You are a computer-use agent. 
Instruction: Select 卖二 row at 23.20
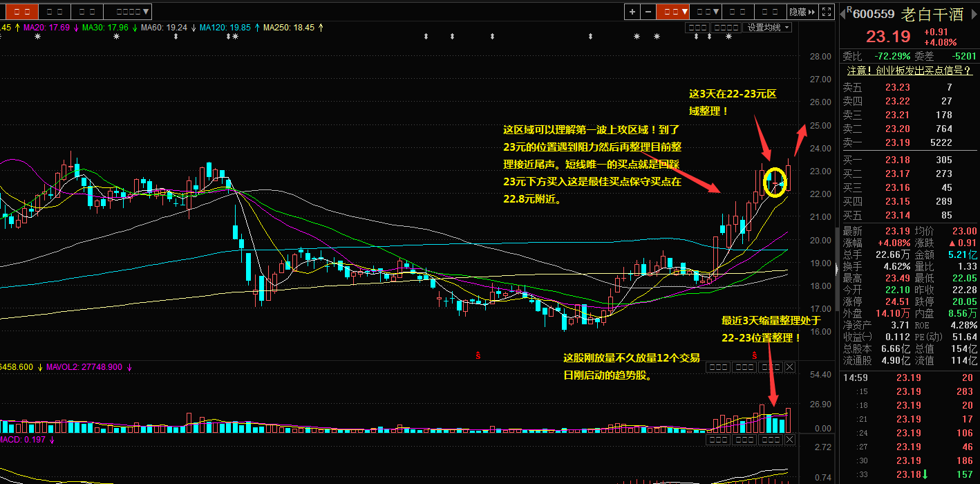[x=909, y=129]
